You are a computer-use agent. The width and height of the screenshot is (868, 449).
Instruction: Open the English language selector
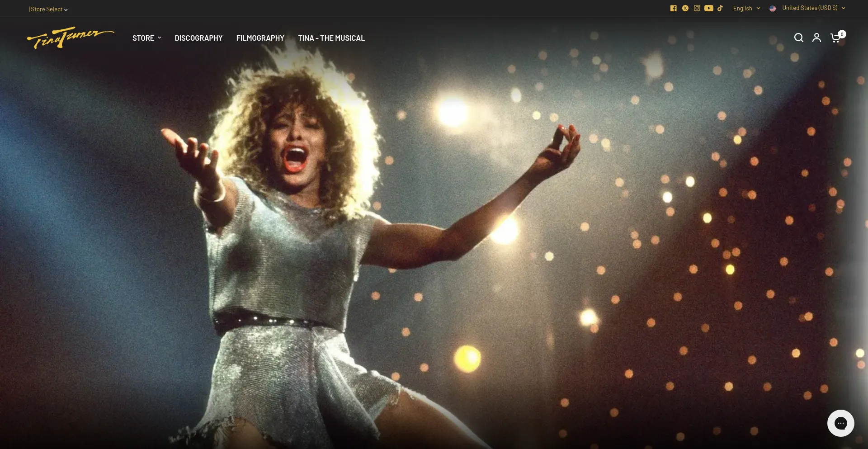point(746,8)
